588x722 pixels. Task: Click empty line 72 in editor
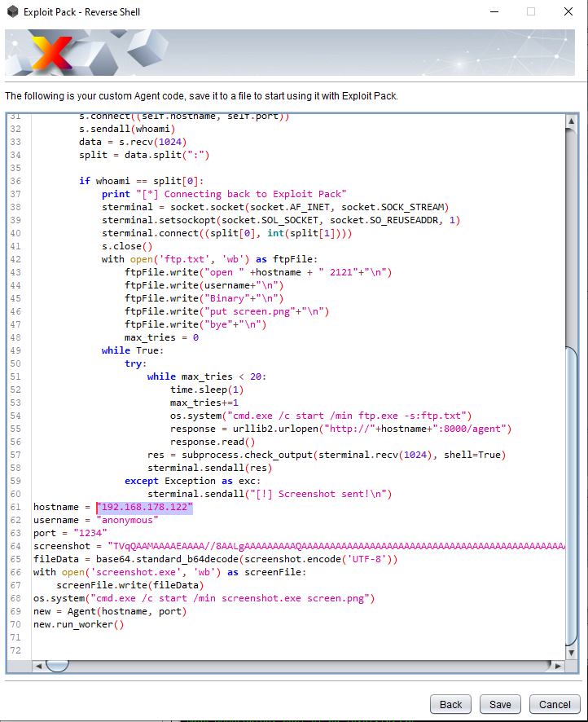298,650
